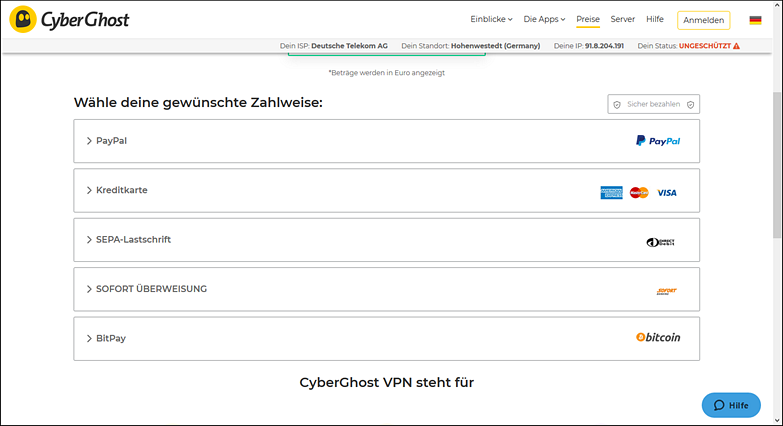Click the UNGESCHÜTZT status text
This screenshot has width=783, height=426.
(x=705, y=45)
